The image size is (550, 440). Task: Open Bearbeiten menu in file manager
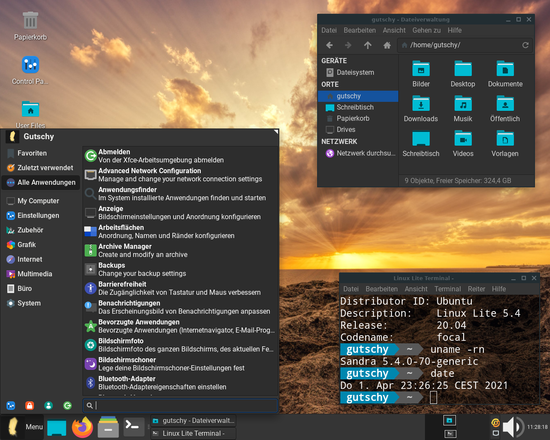click(x=360, y=31)
